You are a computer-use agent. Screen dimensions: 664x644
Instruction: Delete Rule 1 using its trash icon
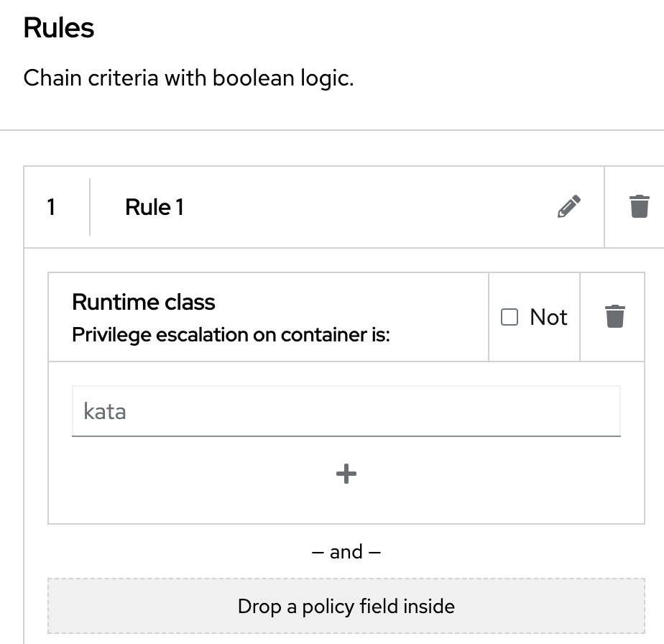[639, 207]
